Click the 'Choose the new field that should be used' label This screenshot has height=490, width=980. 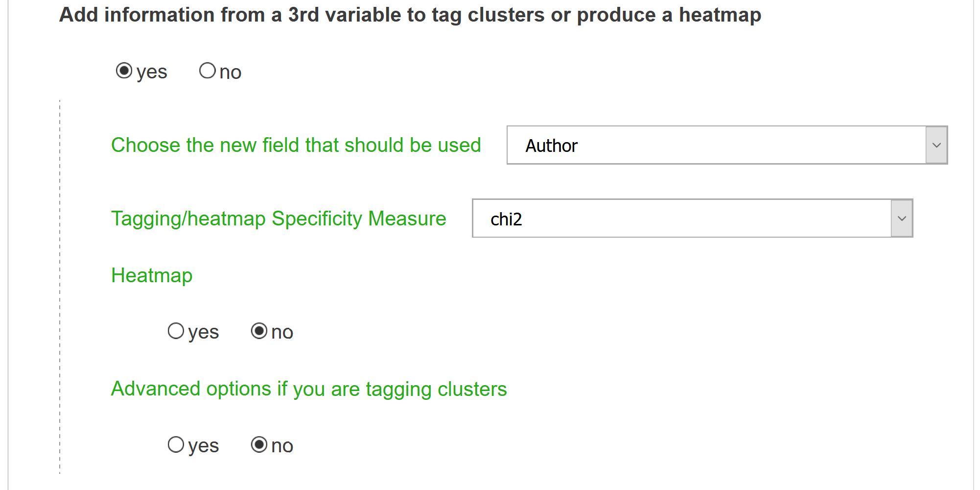[296, 145]
